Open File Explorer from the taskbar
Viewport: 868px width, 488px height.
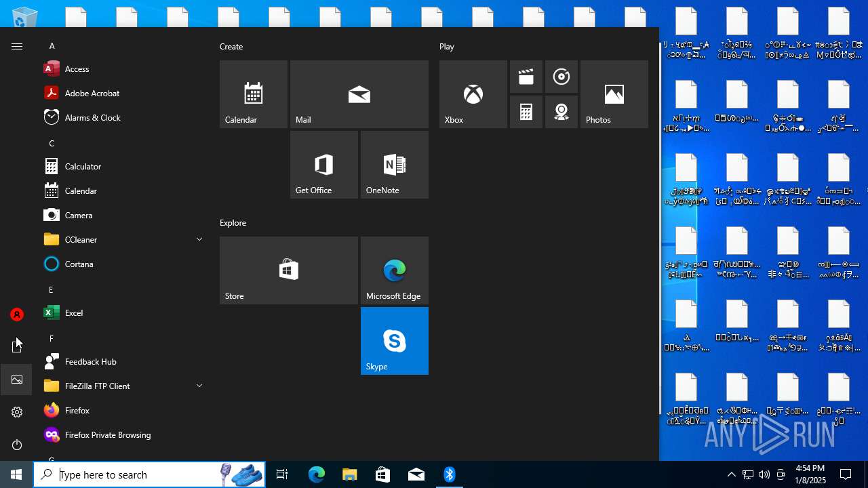pos(349,474)
